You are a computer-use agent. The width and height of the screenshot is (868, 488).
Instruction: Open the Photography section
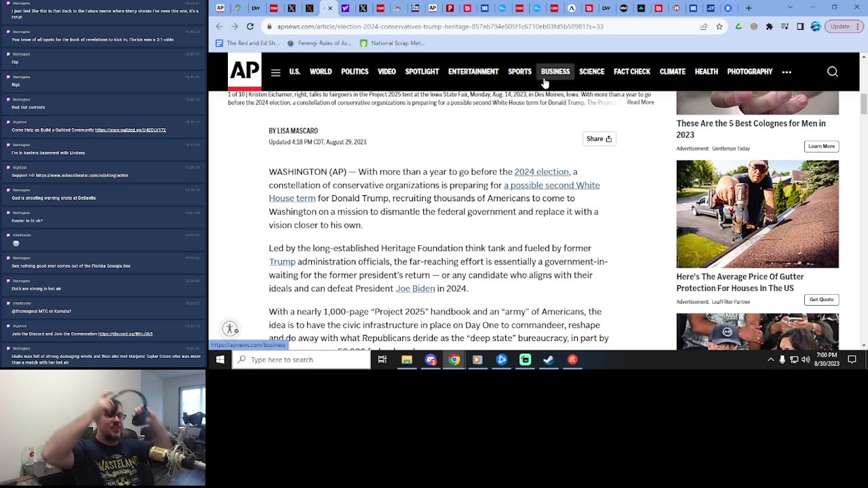pyautogui.click(x=749, y=72)
